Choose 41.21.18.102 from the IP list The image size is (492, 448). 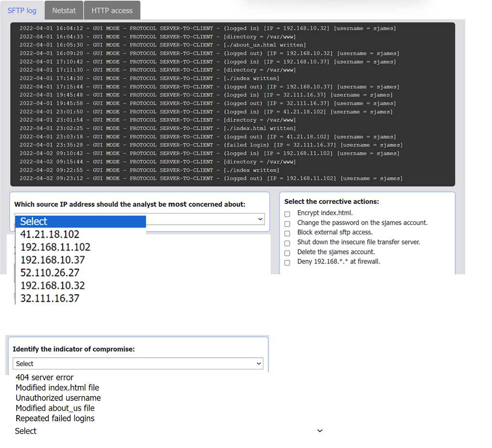tap(50, 234)
